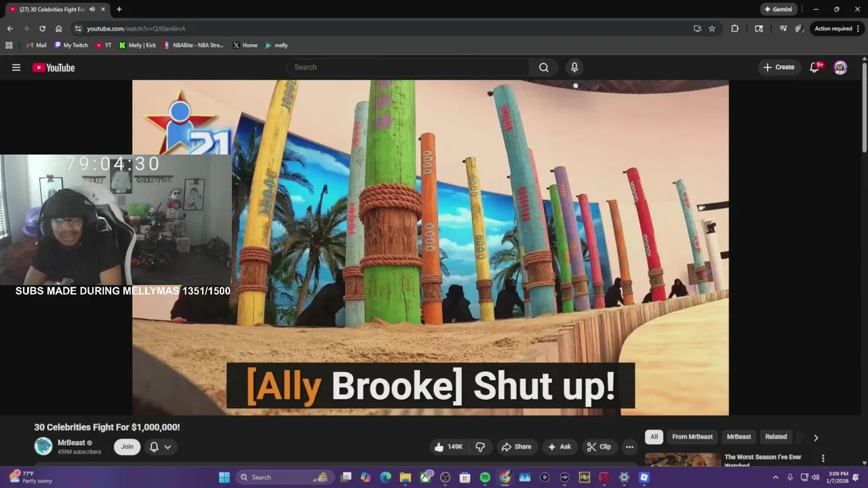Open the YouTube account avatar menu
Screen dimensions: 868x488
click(840, 67)
